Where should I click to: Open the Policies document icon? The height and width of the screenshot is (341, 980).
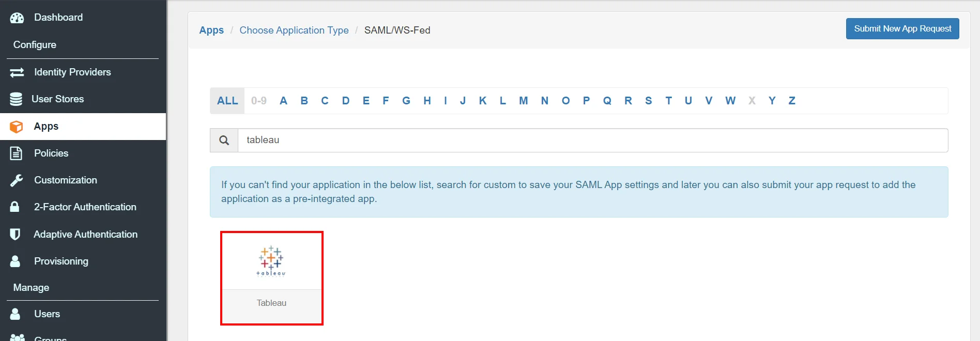point(17,153)
